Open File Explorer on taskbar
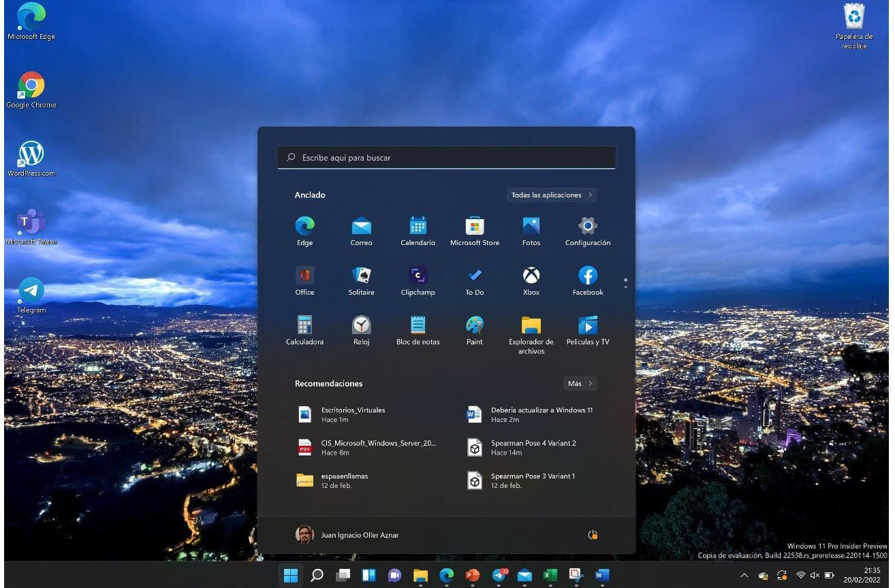Screen dimensions: 895x588 420,575
